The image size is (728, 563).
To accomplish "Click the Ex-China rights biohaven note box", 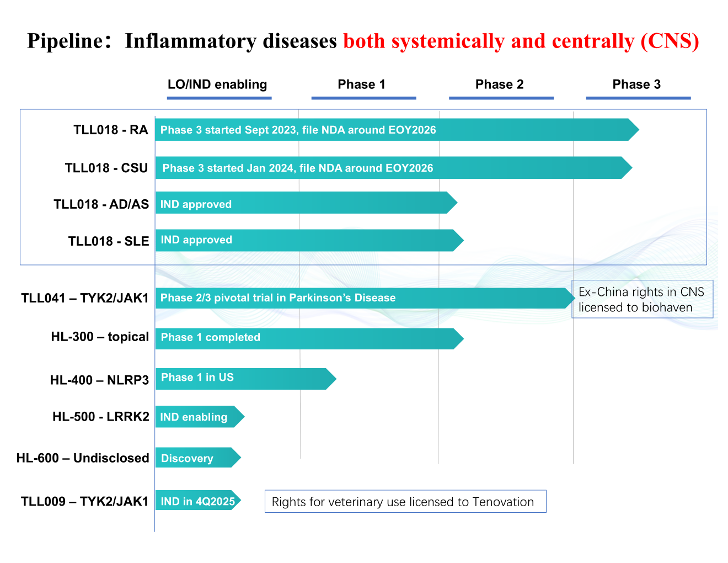I will [x=642, y=300].
